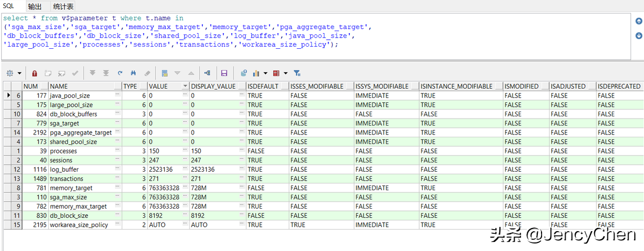Click the eraser clear record icon
644x251 pixels.
148,73
